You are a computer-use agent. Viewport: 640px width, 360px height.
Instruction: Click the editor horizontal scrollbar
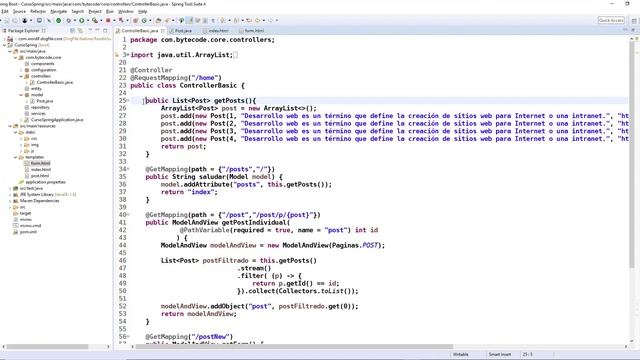(294, 347)
